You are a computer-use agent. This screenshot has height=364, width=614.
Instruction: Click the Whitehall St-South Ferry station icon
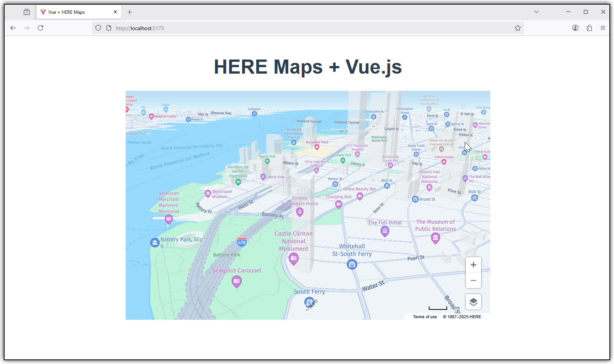(x=352, y=264)
